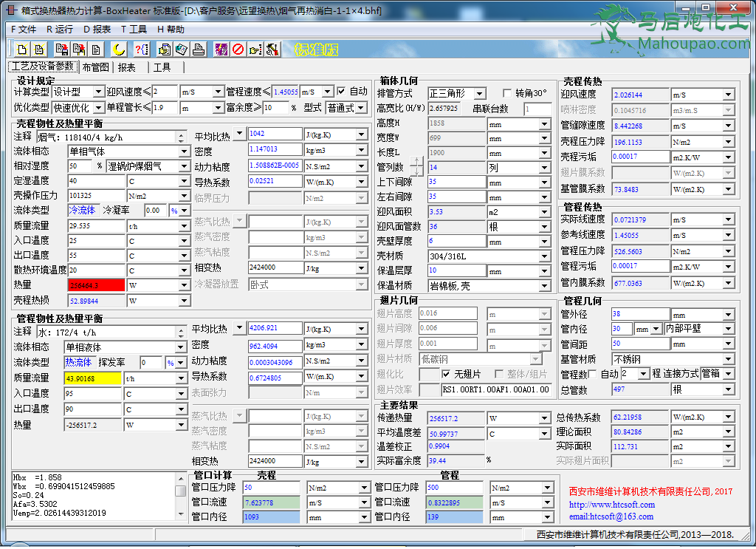Enable the 转角30° checkbox
The width and height of the screenshot is (756, 549).
click(x=507, y=93)
